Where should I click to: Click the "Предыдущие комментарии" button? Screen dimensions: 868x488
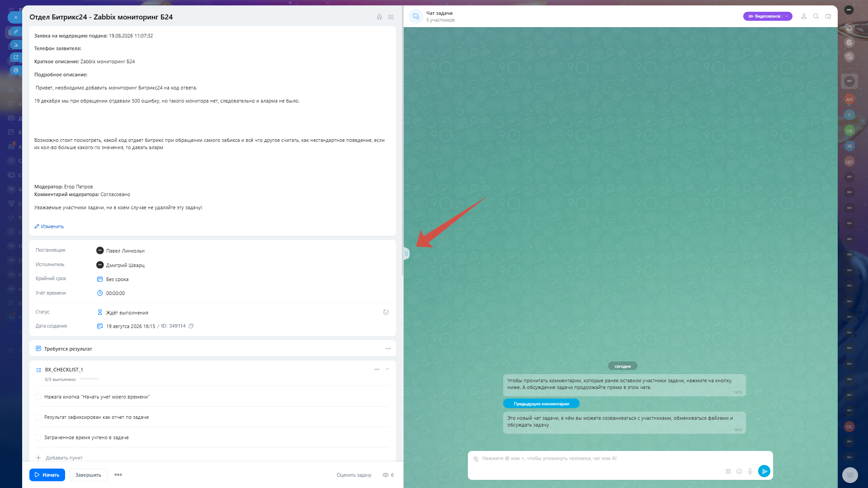point(541,404)
